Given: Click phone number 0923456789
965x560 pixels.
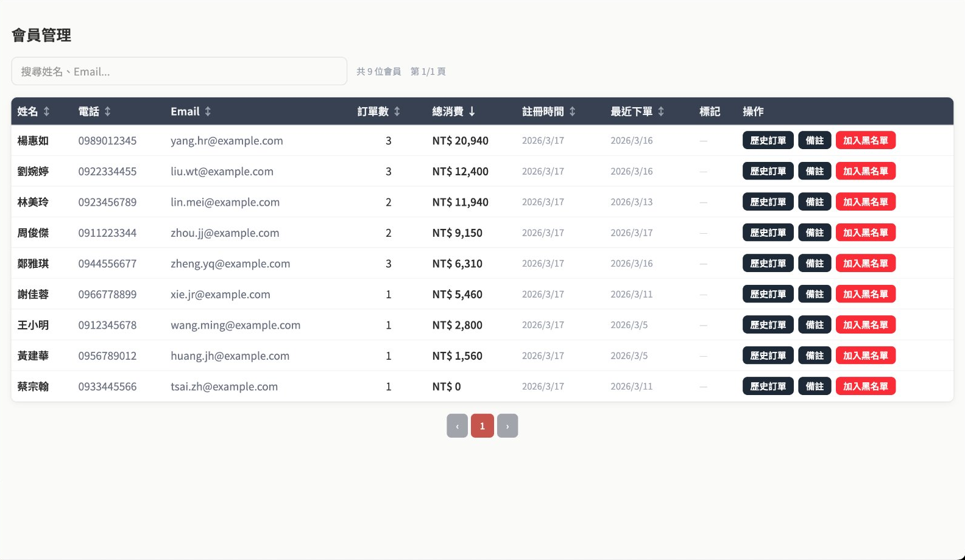Looking at the screenshot, I should 107,202.
